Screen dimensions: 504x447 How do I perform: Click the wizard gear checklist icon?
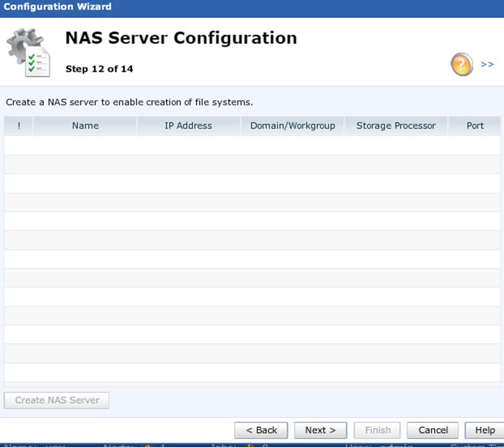(28, 53)
